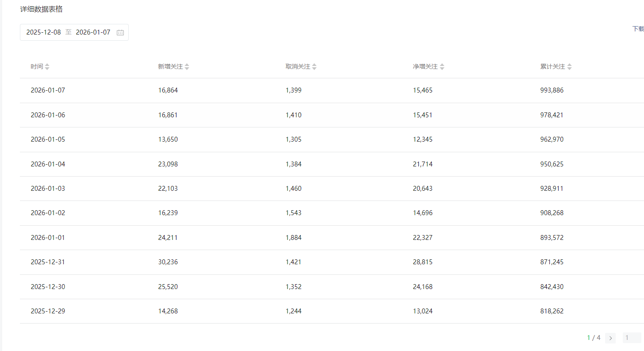Click the end date 2026-01-07 field
The image size is (644, 351).
coord(93,32)
